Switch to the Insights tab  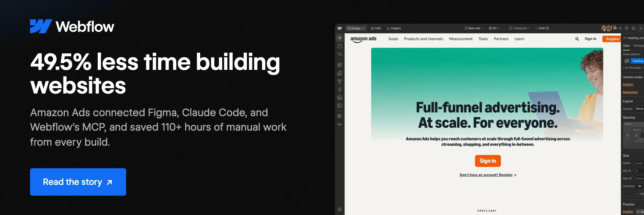(394, 28)
